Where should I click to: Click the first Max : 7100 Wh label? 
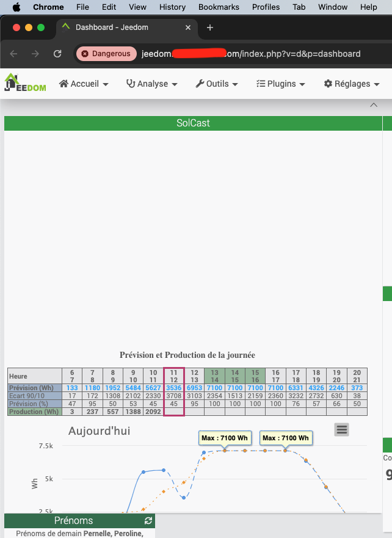tap(225, 438)
